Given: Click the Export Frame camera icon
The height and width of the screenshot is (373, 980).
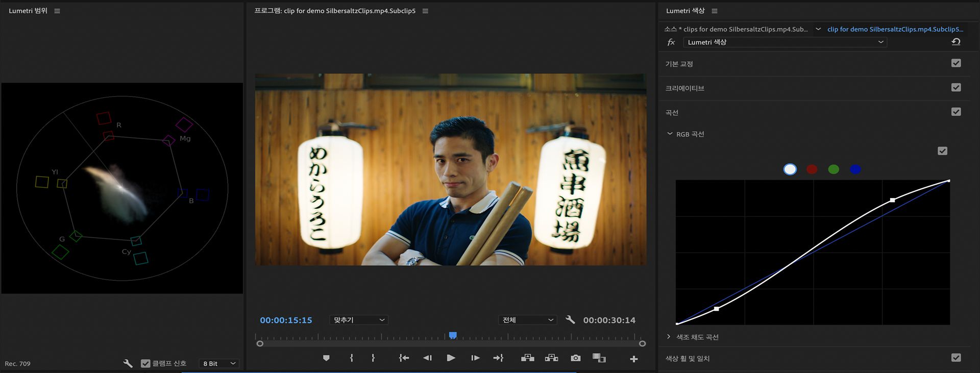Looking at the screenshot, I should [x=575, y=358].
